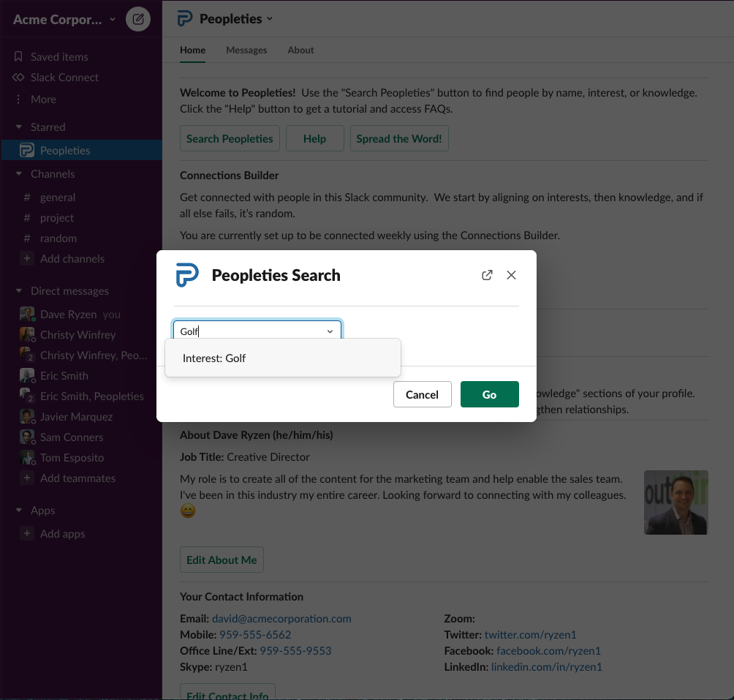Open the david@acmecorporation.com email link

coord(281,619)
